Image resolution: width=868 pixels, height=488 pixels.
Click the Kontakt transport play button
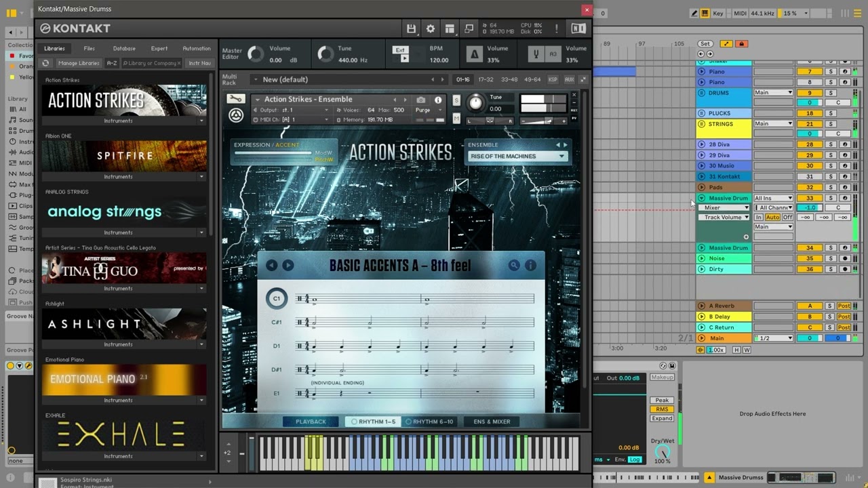(404, 58)
